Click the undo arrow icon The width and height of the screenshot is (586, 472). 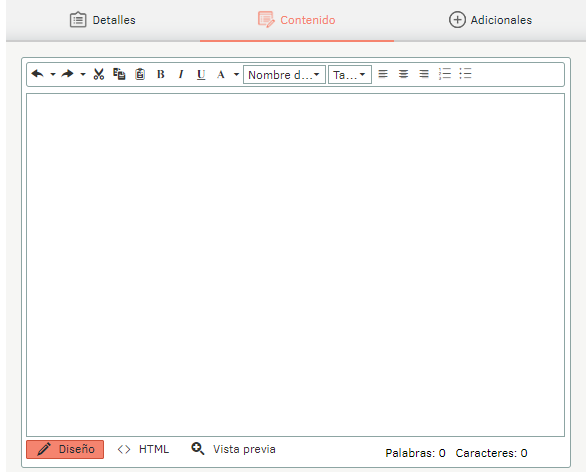[x=38, y=74]
